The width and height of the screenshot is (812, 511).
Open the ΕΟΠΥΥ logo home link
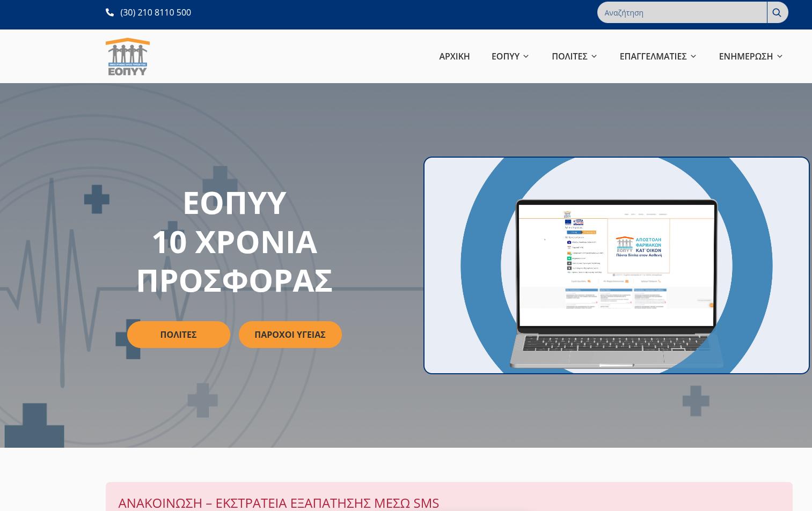(x=128, y=56)
